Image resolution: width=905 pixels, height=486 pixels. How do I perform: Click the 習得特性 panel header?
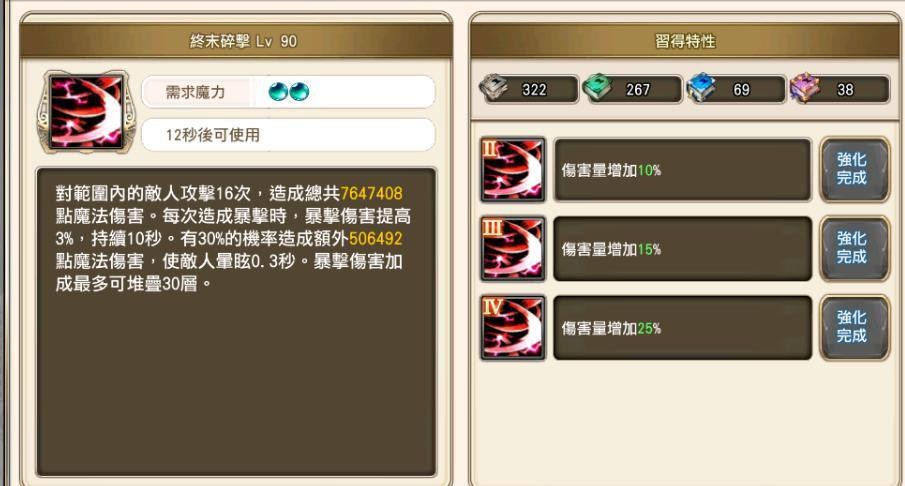pyautogui.click(x=685, y=41)
